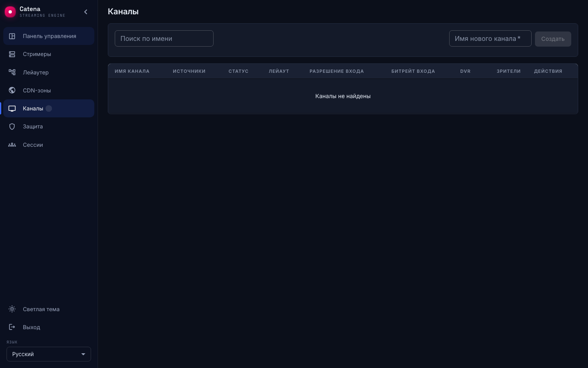The height and width of the screenshot is (368, 588).
Task: Click the language dropdown arrow
Action: (x=83, y=354)
